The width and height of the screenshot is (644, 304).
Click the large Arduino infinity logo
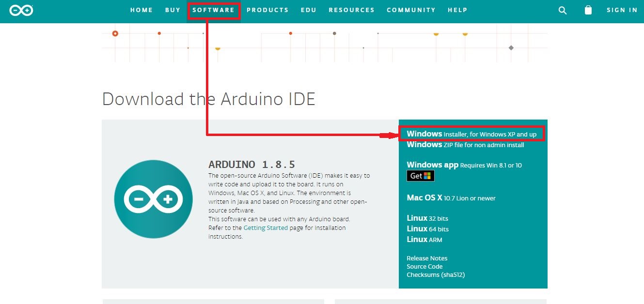pos(153,199)
